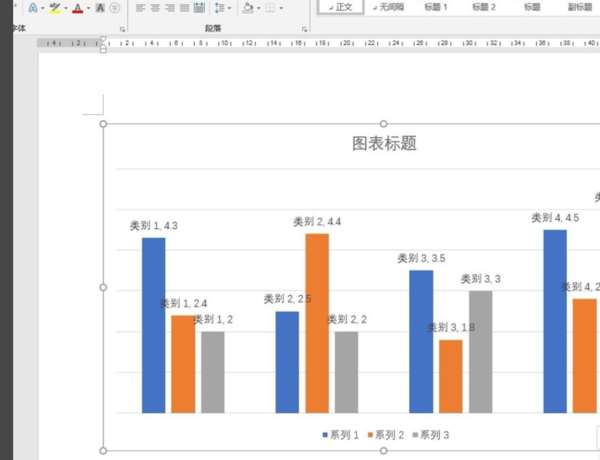Click the blue bar under 类别 4, 4.5
The height and width of the screenshot is (460, 600).
[555, 321]
